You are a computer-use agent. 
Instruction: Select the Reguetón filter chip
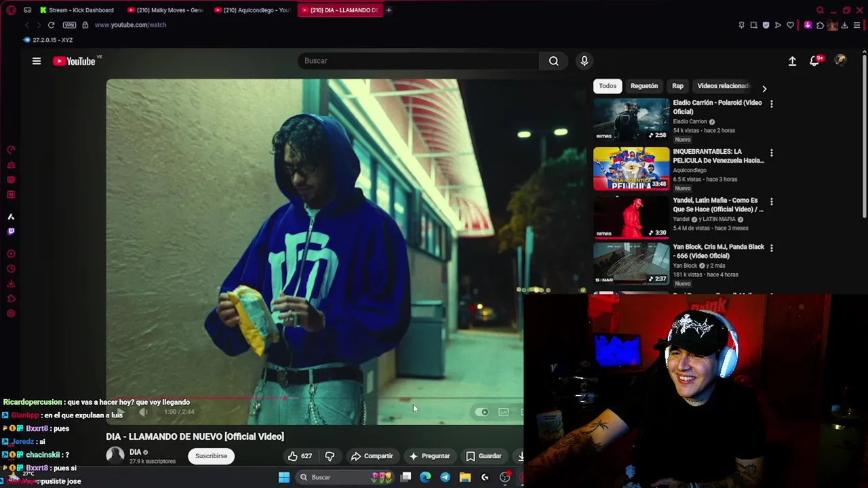coord(644,86)
